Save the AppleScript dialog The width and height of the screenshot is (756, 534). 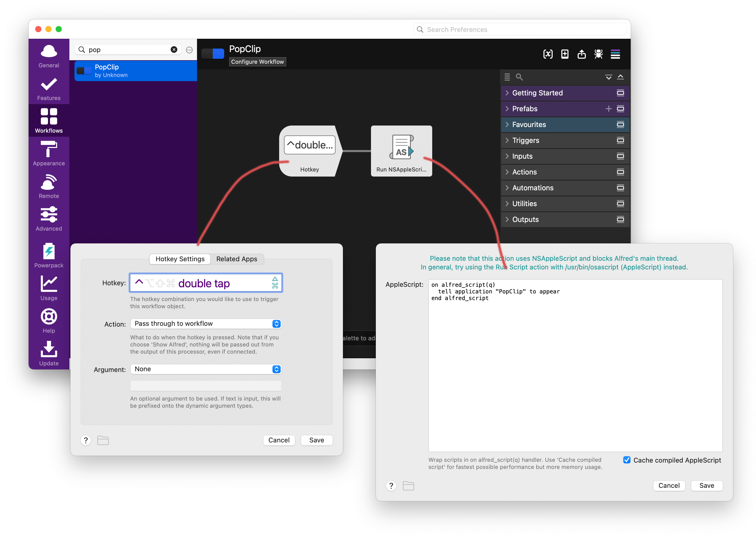pos(707,486)
